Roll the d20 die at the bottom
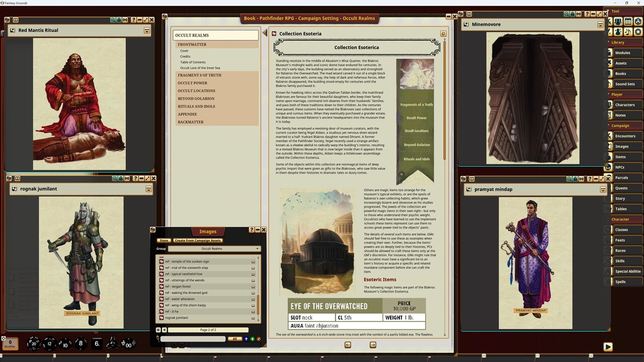This screenshot has height=362, width=644. point(33,344)
